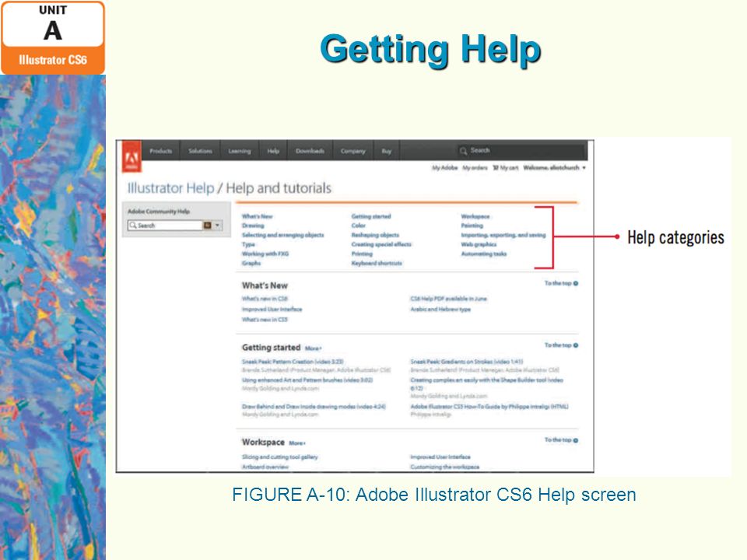
Task: Open Importing, exporting, and saving category
Action: 503,235
